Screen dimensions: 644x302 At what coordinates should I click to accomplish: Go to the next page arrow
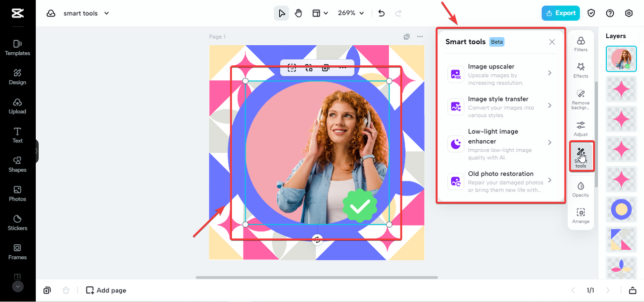(x=608, y=290)
